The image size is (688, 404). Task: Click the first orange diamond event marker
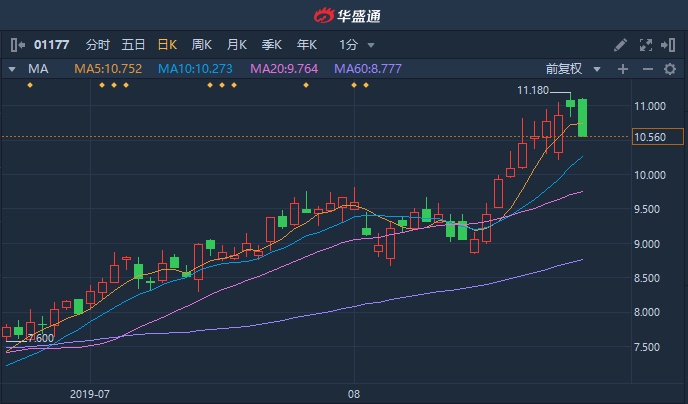click(x=30, y=85)
